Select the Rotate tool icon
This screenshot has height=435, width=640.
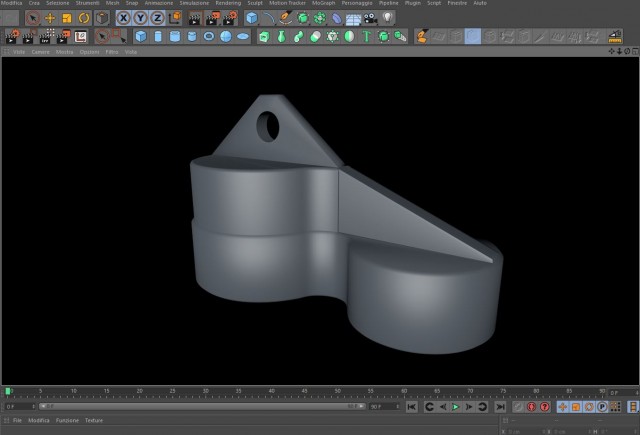84,18
